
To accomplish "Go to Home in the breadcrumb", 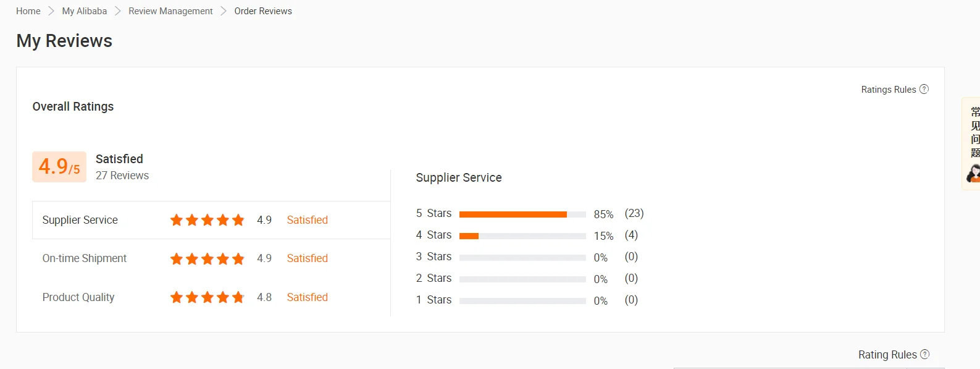I will 28,11.
